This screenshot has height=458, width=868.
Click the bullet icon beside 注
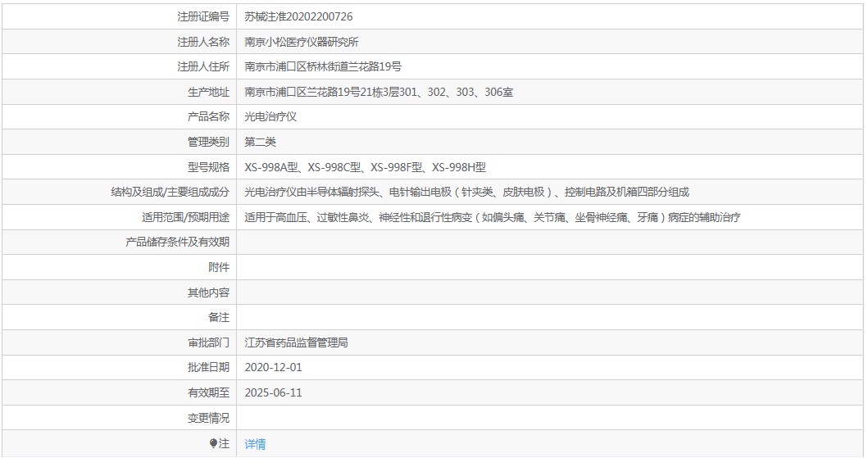pyautogui.click(x=214, y=443)
